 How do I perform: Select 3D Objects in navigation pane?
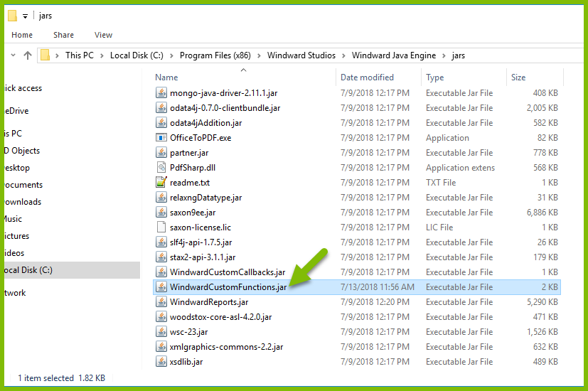(22, 151)
